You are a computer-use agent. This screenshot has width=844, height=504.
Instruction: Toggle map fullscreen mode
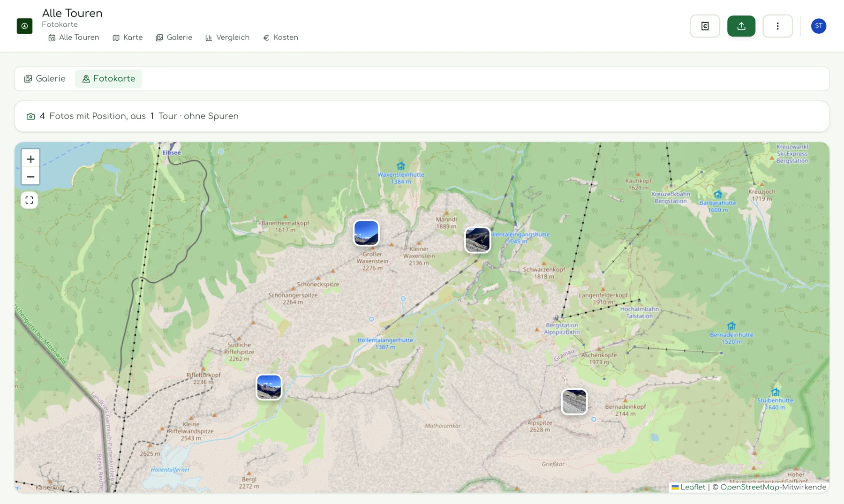click(30, 200)
